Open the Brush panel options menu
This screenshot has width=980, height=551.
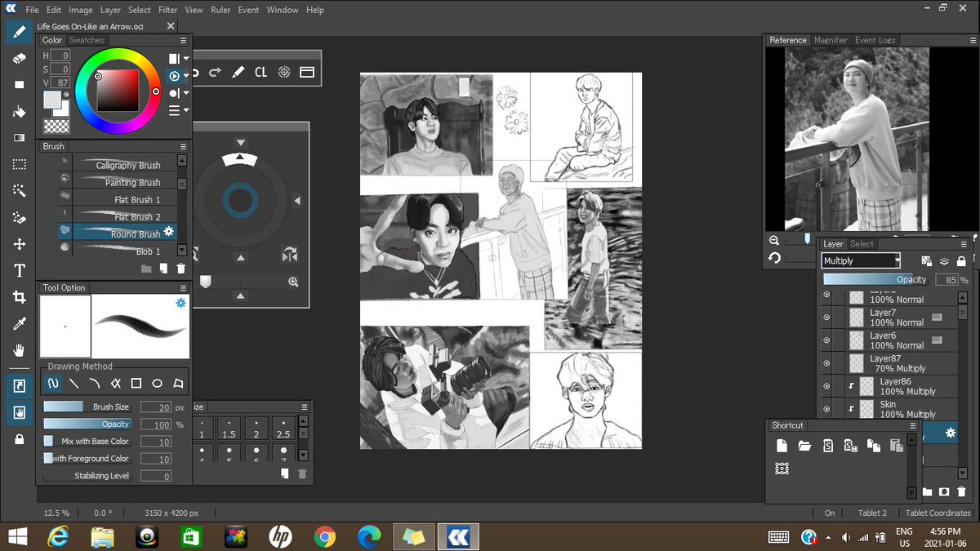click(x=183, y=146)
